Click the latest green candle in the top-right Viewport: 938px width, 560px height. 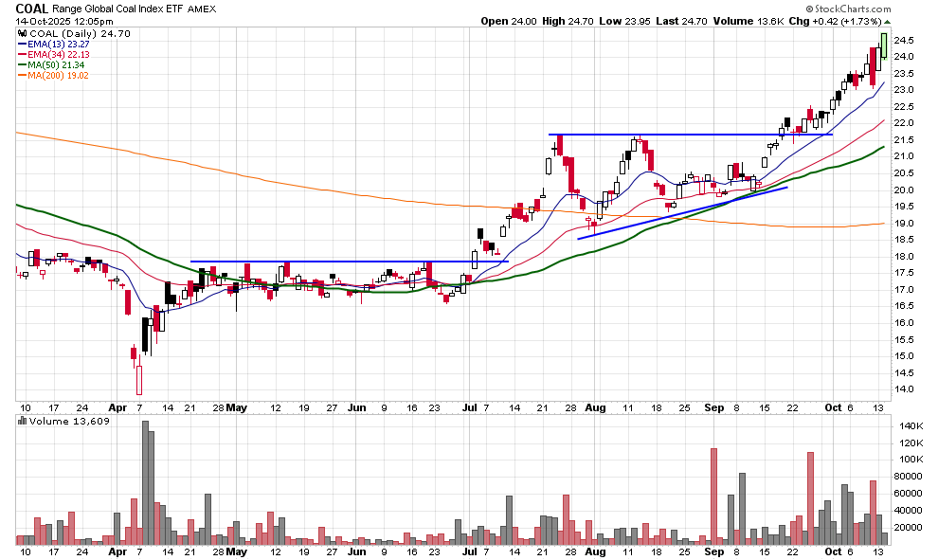click(x=884, y=45)
